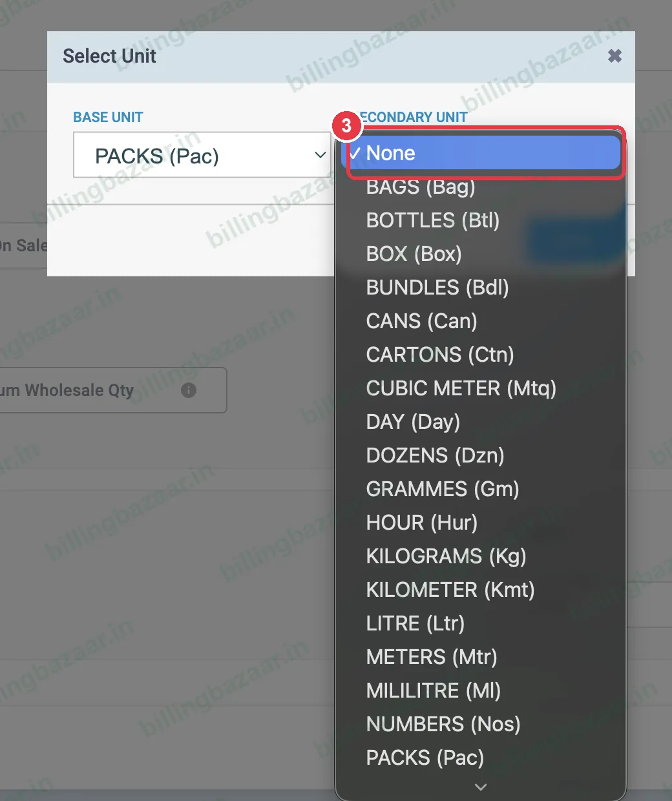Pick NUMBERS (Nos) unit

pyautogui.click(x=481, y=724)
